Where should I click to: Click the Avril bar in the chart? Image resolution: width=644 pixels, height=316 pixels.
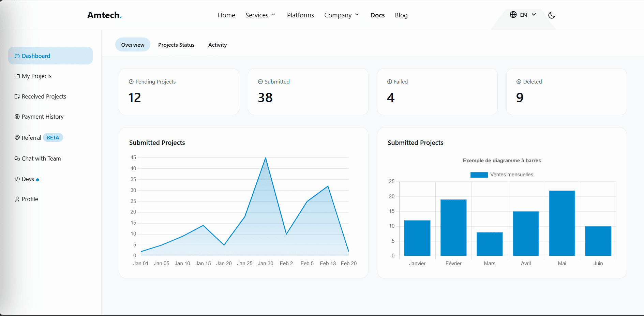[x=526, y=234]
